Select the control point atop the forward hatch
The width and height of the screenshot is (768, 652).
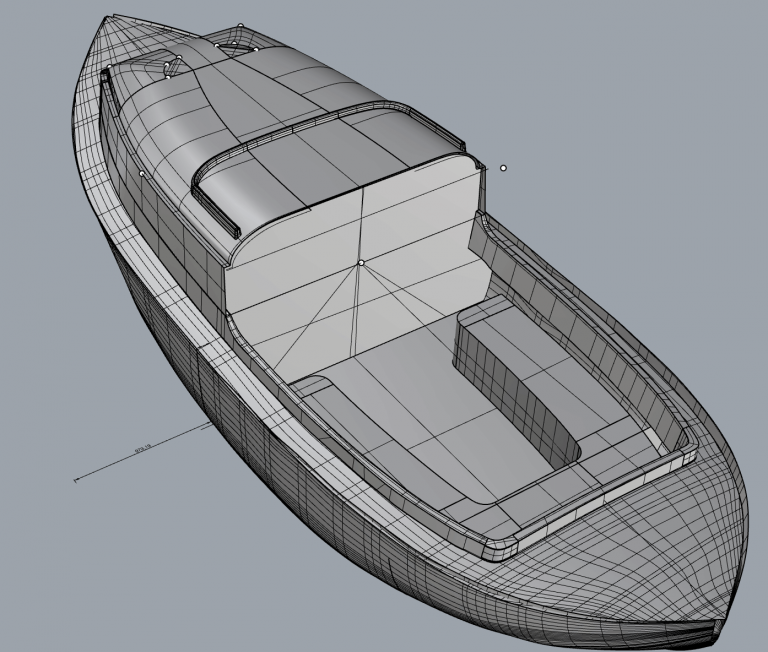click(241, 26)
